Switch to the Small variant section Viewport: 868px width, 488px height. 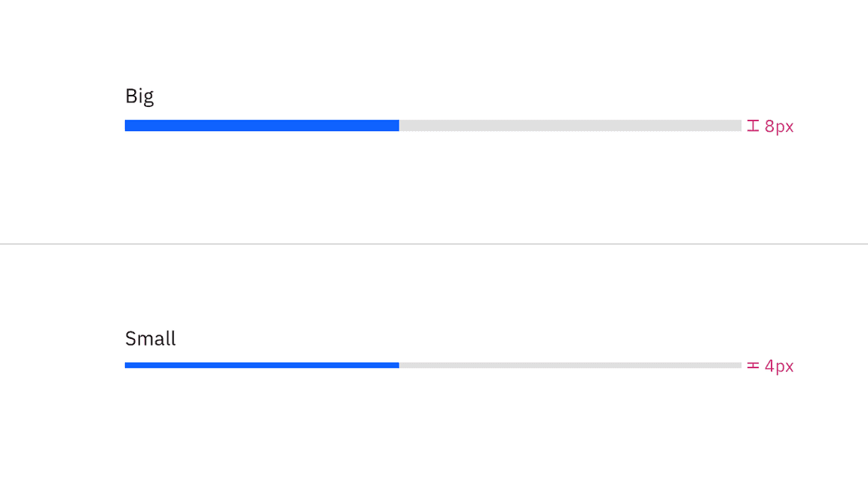pyautogui.click(x=150, y=339)
